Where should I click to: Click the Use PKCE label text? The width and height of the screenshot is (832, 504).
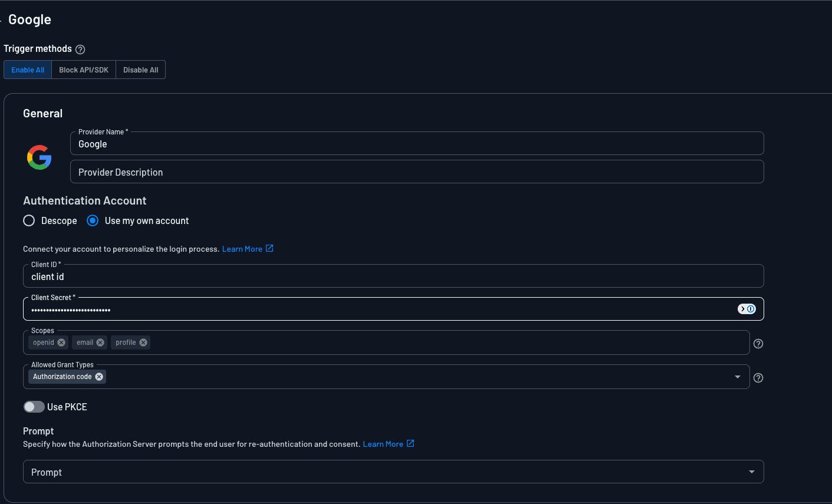[x=67, y=407]
